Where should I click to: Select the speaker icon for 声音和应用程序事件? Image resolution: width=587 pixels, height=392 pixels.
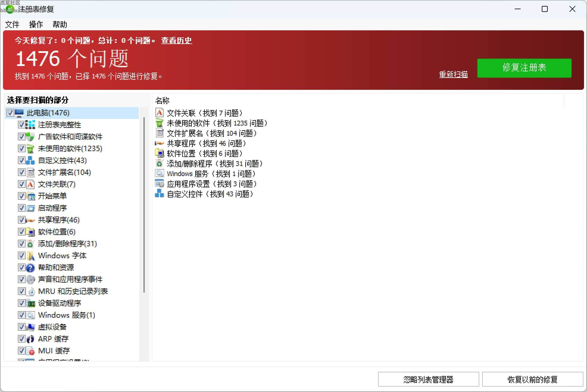pyautogui.click(x=30, y=279)
